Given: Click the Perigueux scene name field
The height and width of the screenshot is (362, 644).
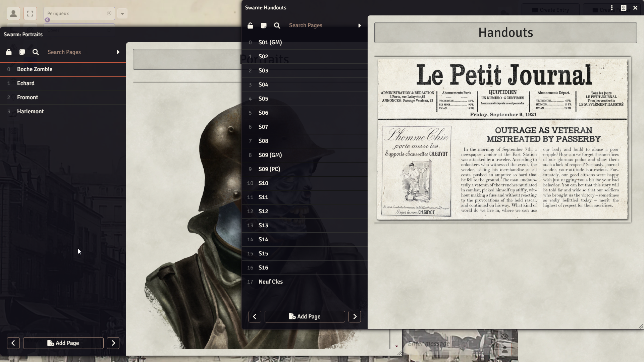Looking at the screenshot, I should coord(79,13).
